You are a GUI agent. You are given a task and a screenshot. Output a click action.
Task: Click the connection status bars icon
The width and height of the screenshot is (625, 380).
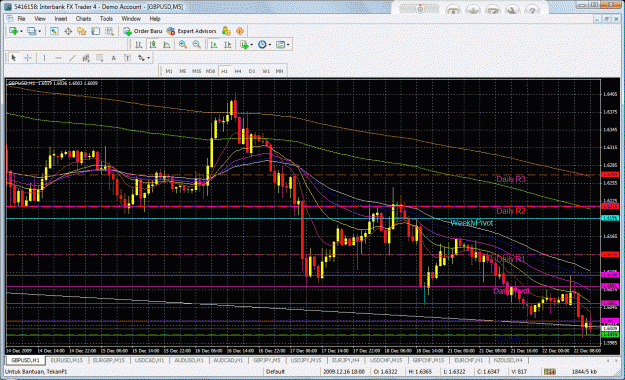tap(550, 372)
